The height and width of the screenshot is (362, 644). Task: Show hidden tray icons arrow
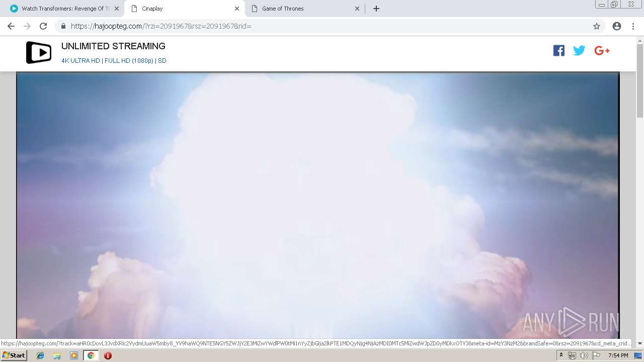(x=561, y=355)
